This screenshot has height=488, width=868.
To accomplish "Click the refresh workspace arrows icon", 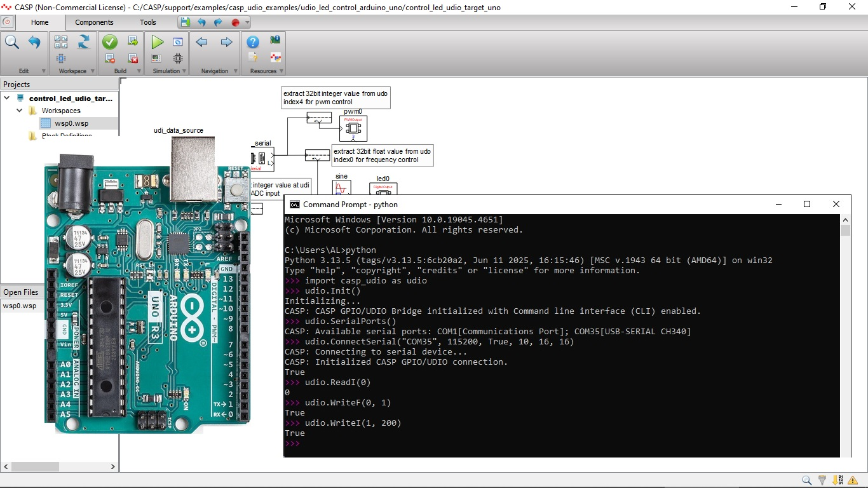I will [84, 42].
